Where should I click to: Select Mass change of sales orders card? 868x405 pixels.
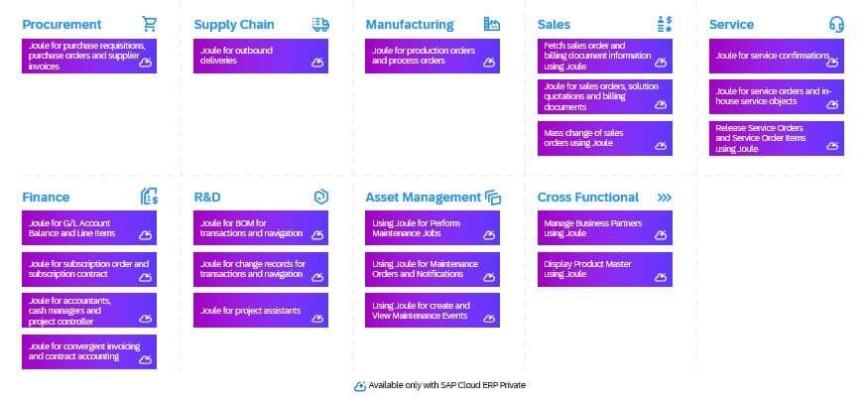pos(604,138)
